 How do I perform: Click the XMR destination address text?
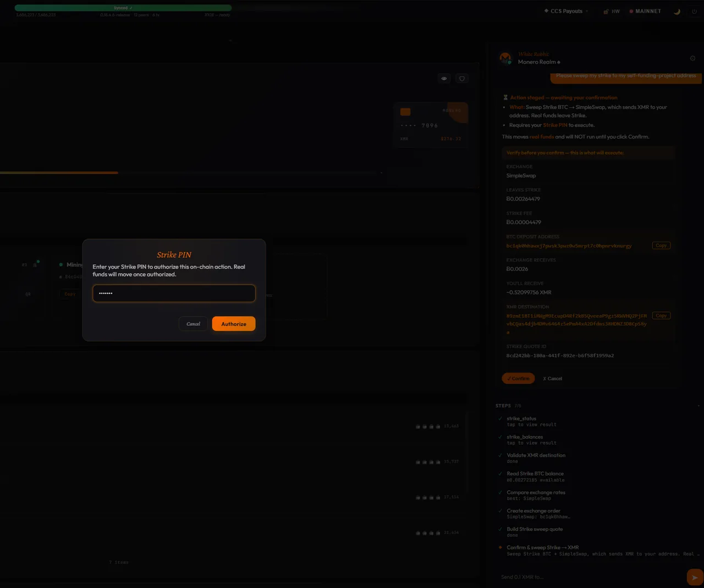click(576, 324)
